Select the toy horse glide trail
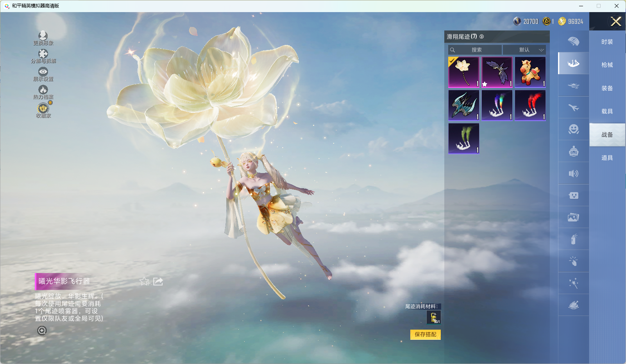This screenshot has height=364, width=626. pyautogui.click(x=530, y=72)
